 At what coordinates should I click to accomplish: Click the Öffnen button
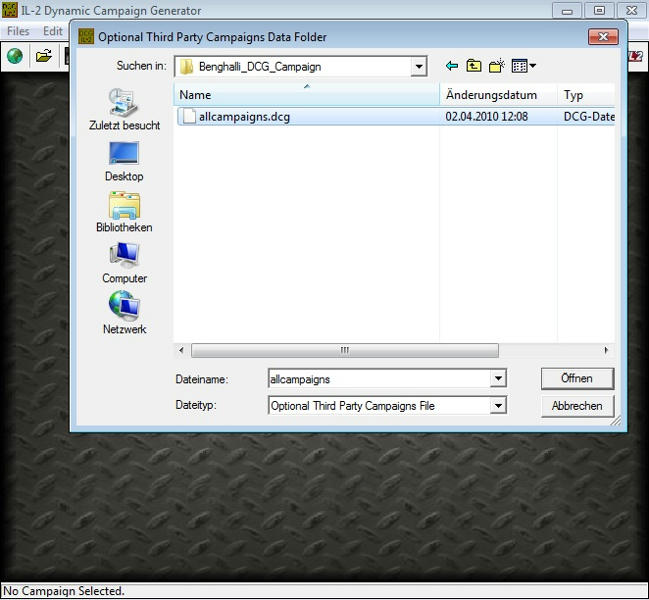pos(577,378)
